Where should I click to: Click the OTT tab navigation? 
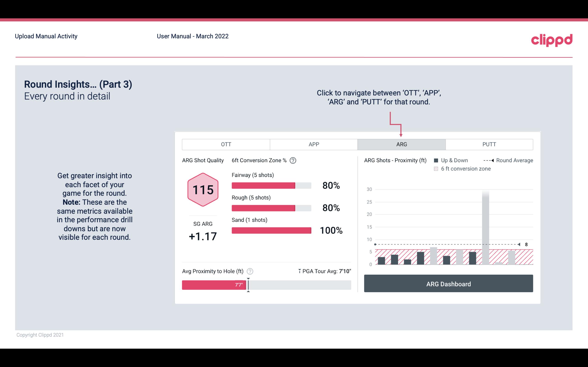(225, 144)
